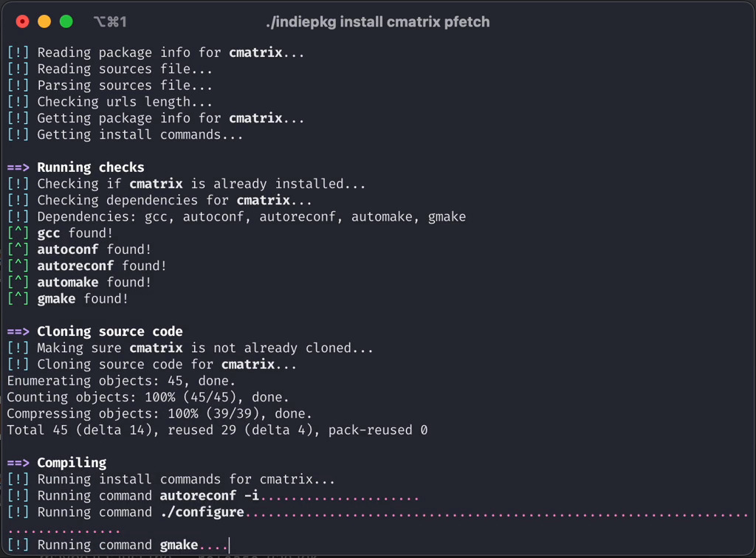
Task: Click the [^] marker next to 'gcc found!'
Action: point(18,233)
